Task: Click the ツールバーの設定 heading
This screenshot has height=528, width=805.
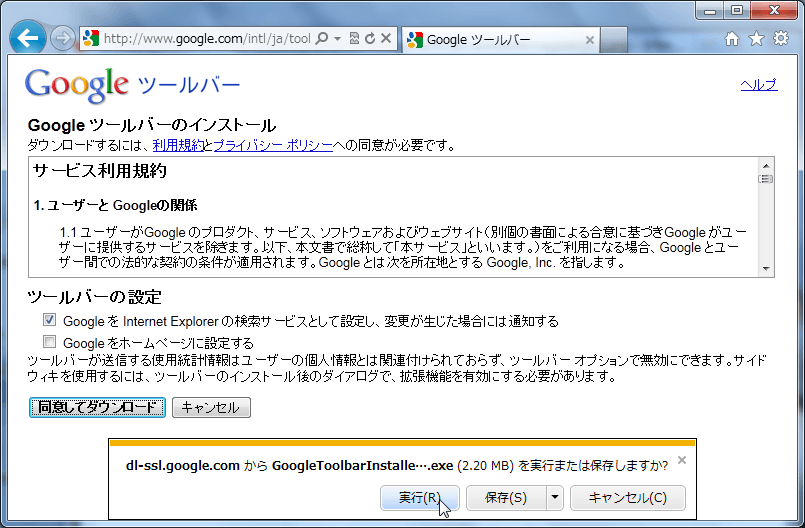Action: pyautogui.click(x=94, y=297)
